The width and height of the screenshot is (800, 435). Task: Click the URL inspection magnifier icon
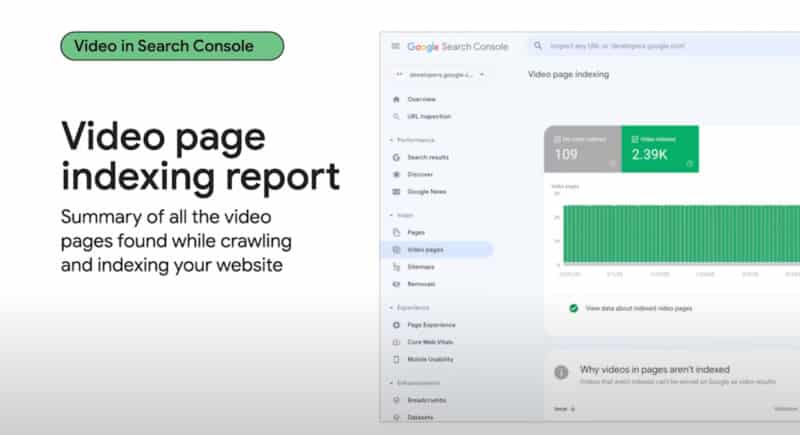397,115
